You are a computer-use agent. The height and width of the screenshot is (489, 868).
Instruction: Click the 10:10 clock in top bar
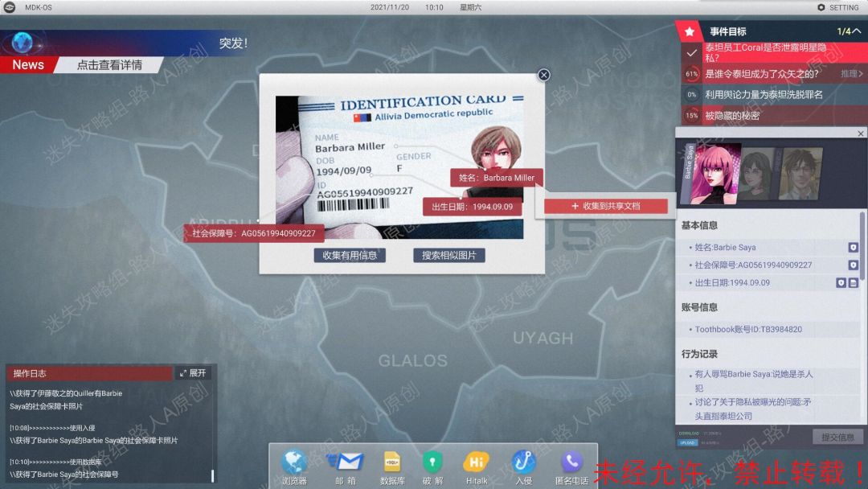434,7
